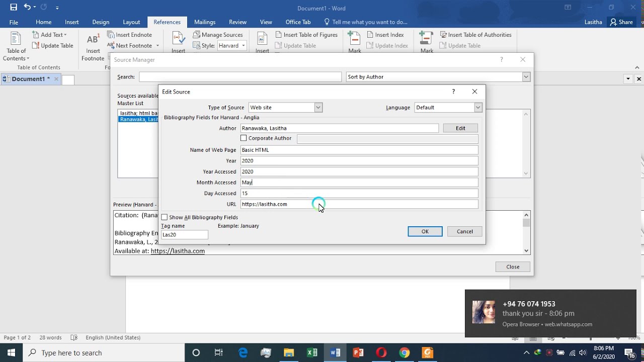Enable the Corporate Author checkbox
Image resolution: width=644 pixels, height=362 pixels.
point(244,138)
